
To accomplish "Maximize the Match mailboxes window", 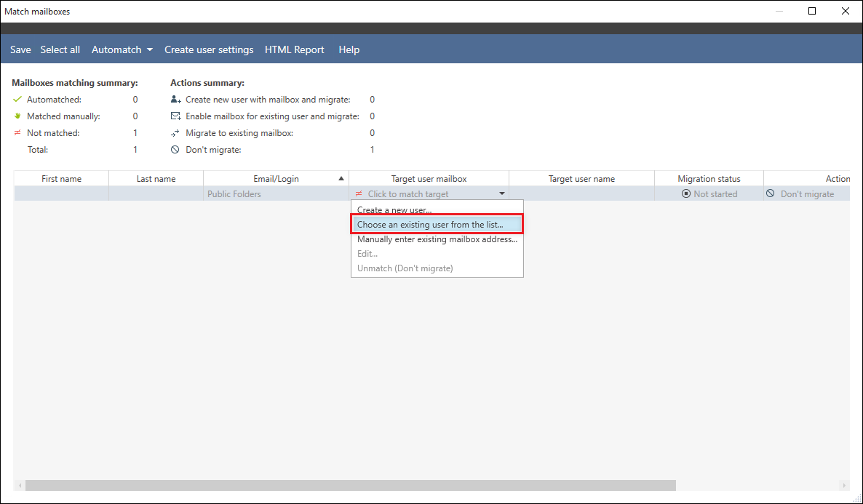I will (x=812, y=11).
